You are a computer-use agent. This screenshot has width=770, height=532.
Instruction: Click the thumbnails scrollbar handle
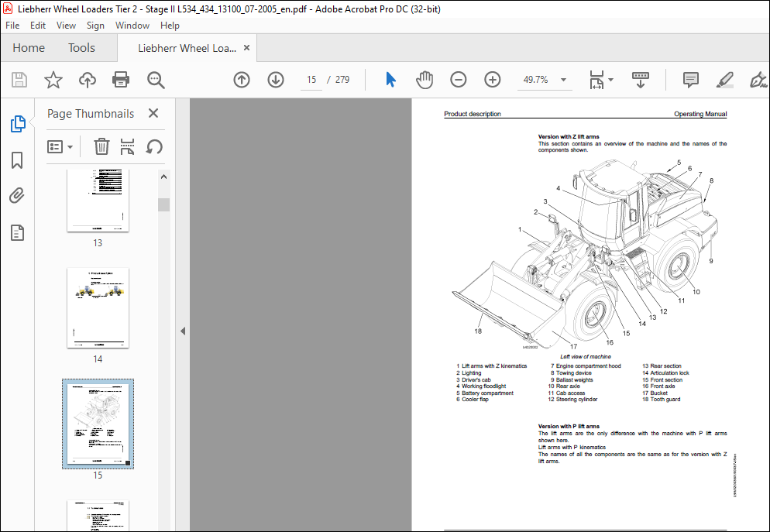point(164,204)
